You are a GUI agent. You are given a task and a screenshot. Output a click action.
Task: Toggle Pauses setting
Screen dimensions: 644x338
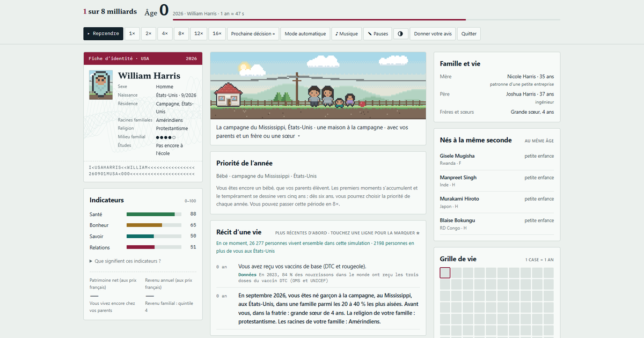point(378,34)
